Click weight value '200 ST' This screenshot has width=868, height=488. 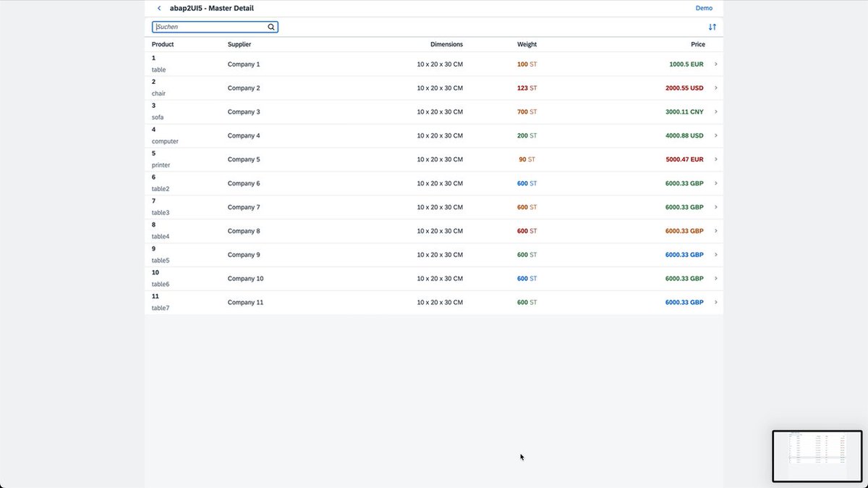(x=527, y=136)
